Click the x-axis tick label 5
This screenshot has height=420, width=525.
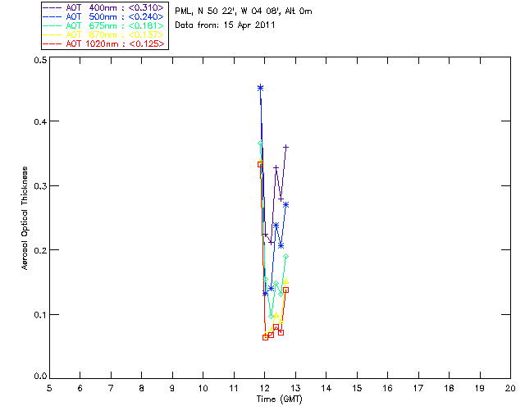coord(49,389)
